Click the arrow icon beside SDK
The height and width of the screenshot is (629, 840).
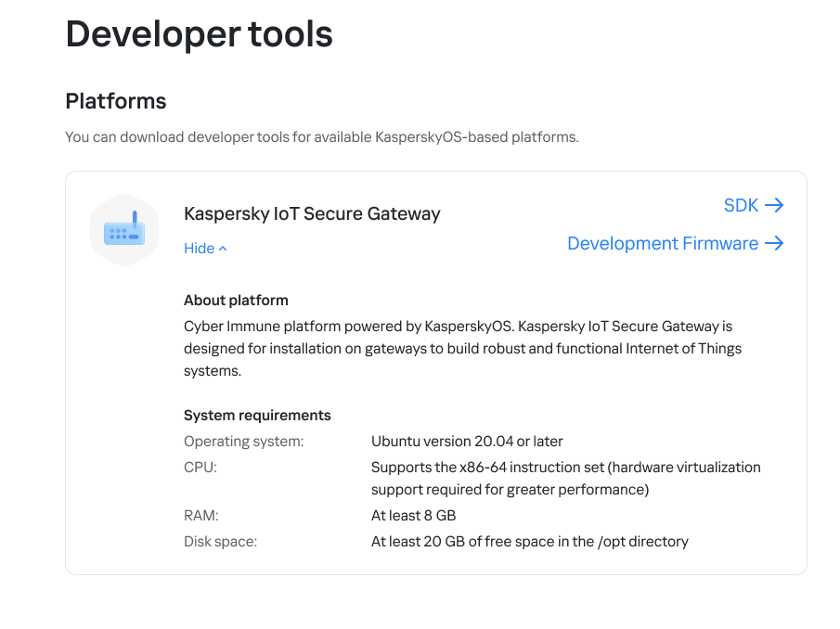(774, 205)
